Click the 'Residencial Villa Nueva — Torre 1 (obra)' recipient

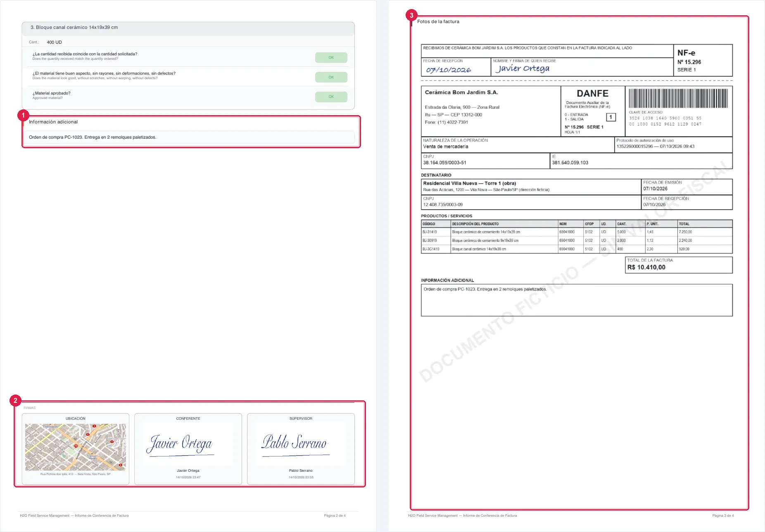(469, 183)
